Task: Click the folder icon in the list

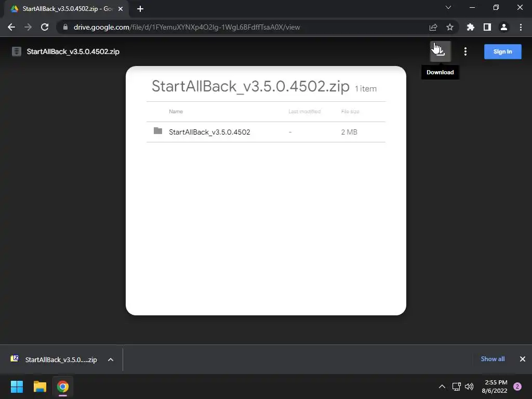Action: (158, 131)
